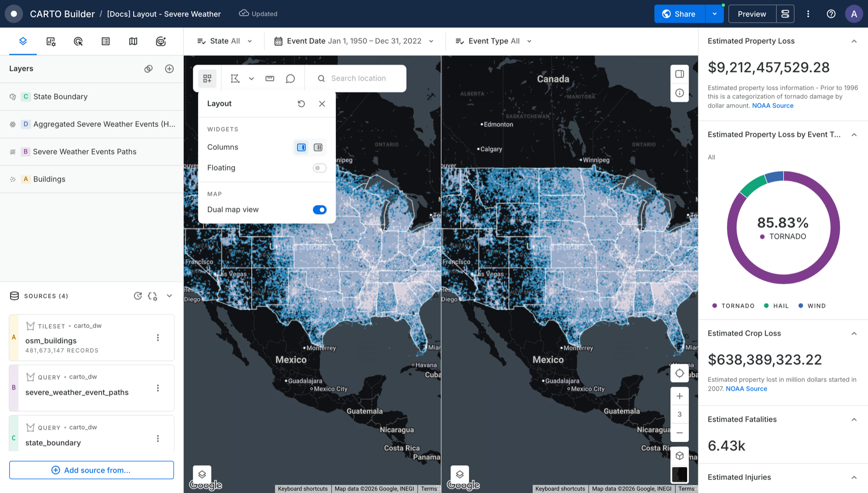Click the Severe Weather Events Paths layer icon
868x493 pixels.
13,152
